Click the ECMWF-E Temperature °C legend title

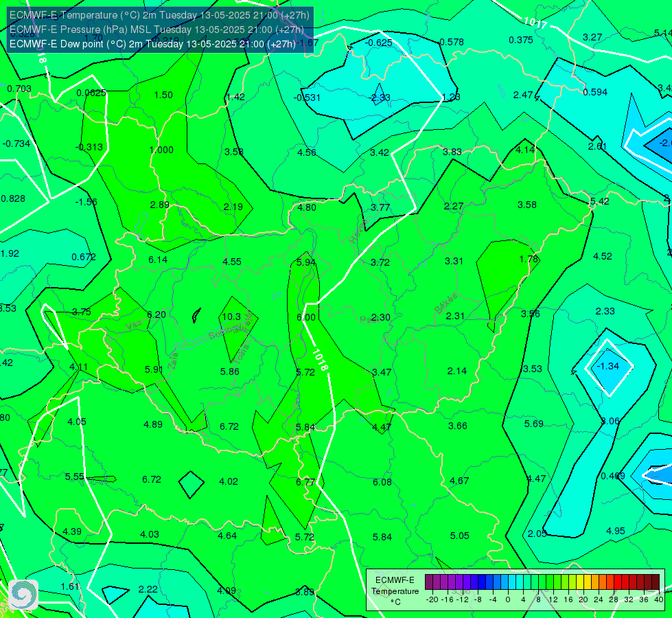click(x=395, y=591)
